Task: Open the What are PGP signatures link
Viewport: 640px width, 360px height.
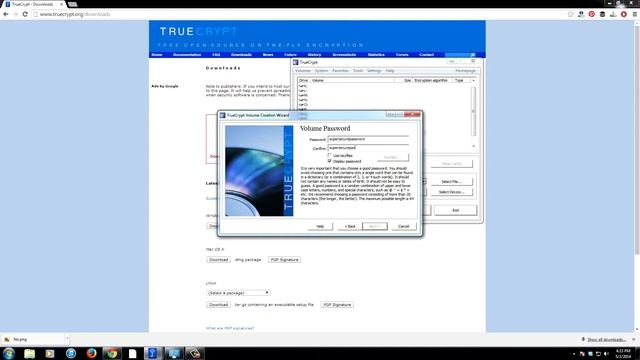Action: [230, 328]
